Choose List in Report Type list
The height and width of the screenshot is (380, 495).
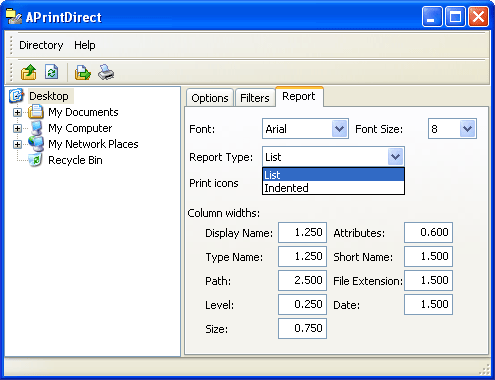tap(333, 175)
